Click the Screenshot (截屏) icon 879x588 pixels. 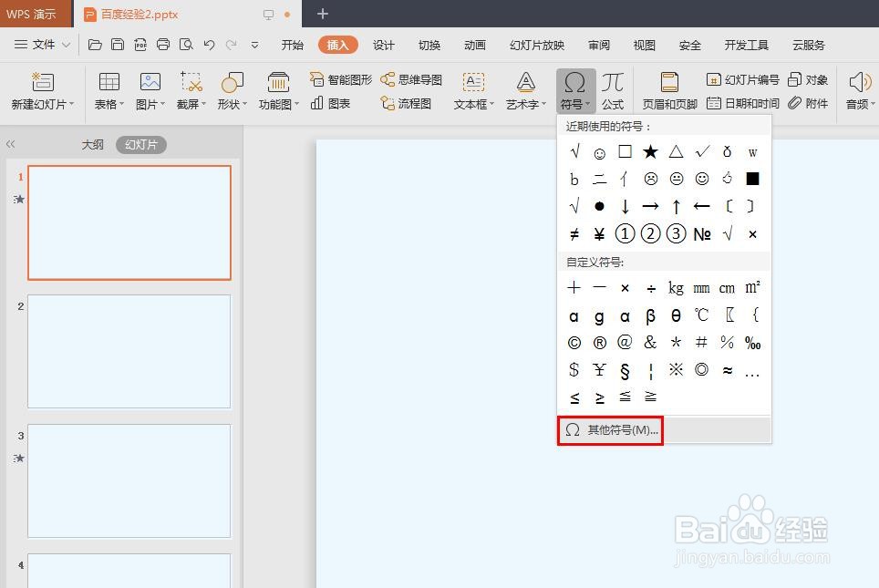click(191, 82)
